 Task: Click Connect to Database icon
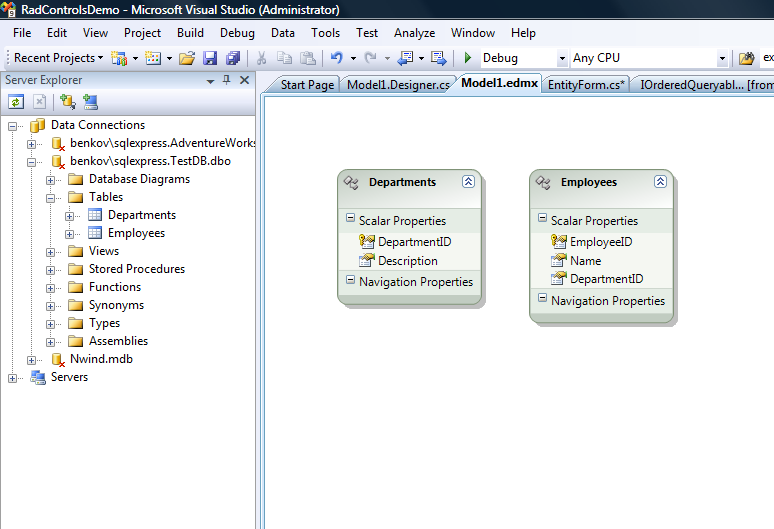(x=68, y=102)
